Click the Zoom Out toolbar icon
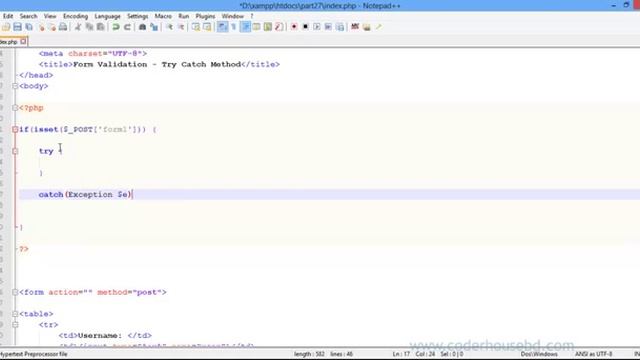 (x=181, y=27)
